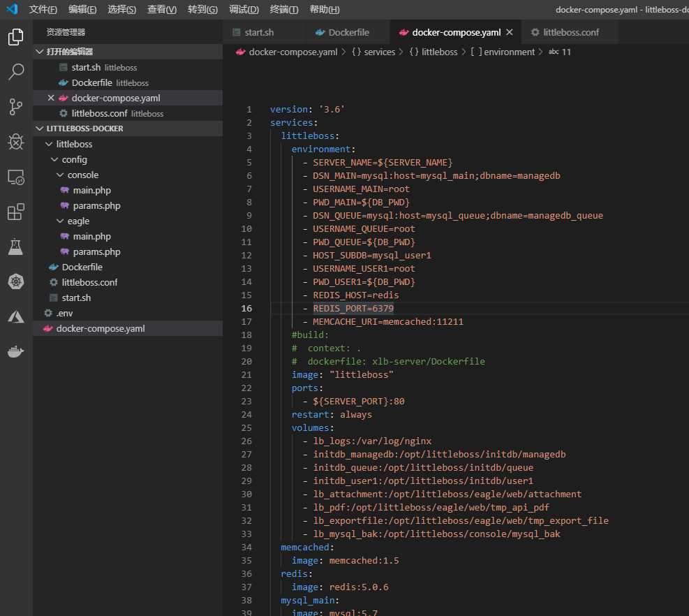Open the Search view icon
Screen dimensions: 689x616
coord(16,72)
